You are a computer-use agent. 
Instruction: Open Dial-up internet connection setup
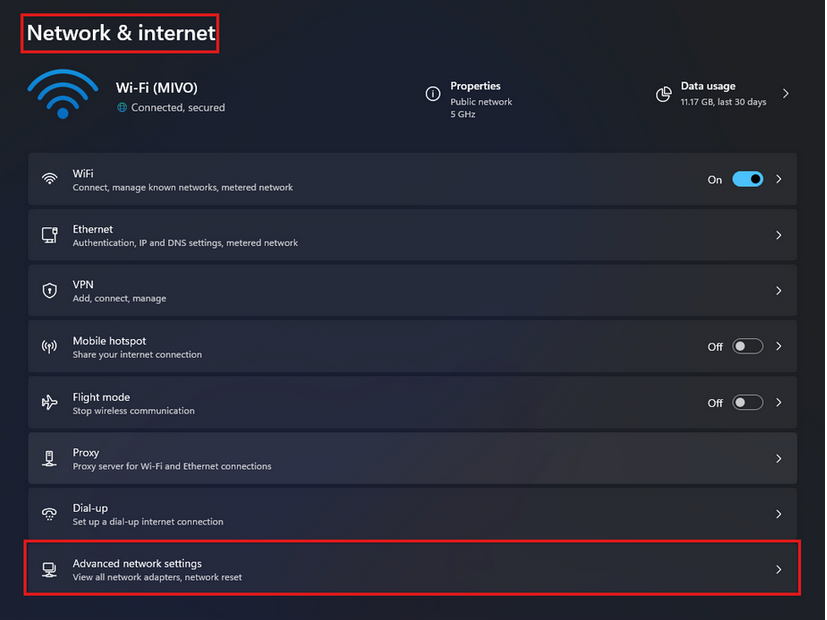412,514
